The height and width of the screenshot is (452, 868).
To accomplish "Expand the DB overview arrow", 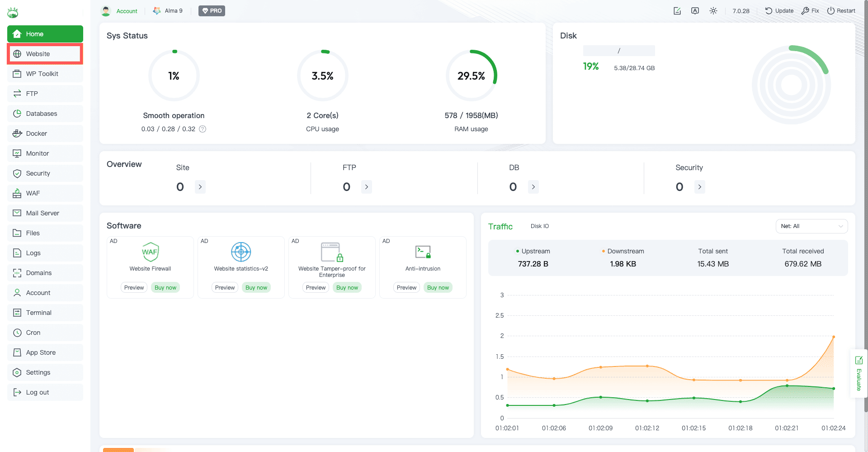I will (x=533, y=187).
